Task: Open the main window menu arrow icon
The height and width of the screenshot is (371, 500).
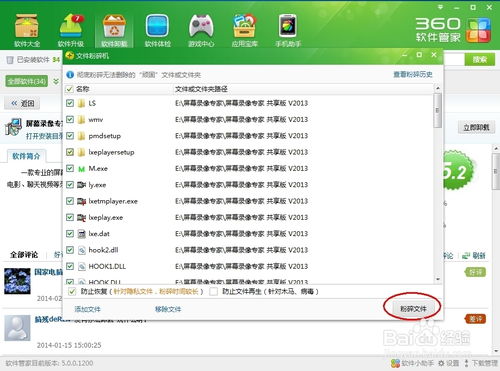Action: (x=441, y=7)
